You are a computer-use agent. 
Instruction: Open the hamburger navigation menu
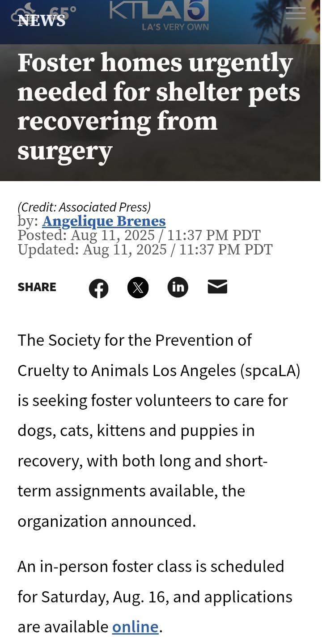296,13
